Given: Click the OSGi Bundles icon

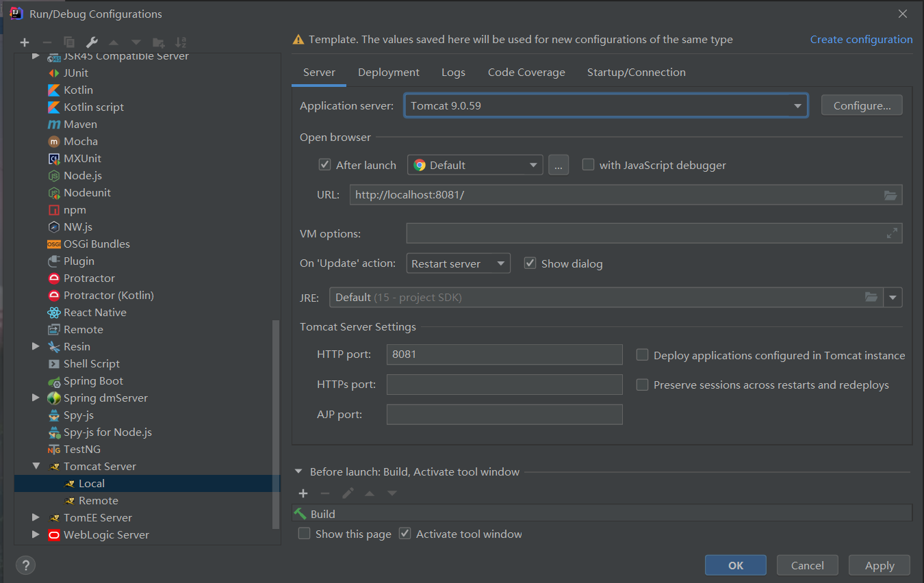Looking at the screenshot, I should (54, 244).
